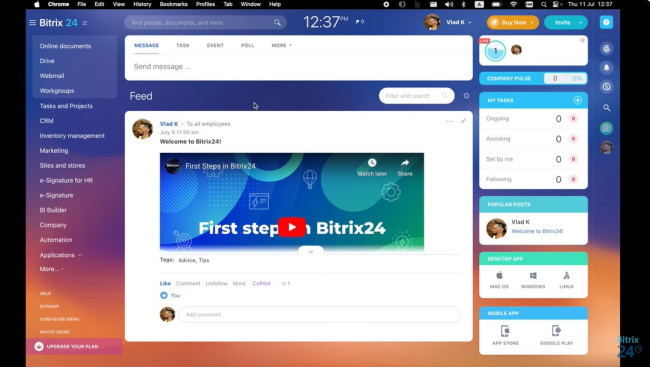Select the Google Play mobile app icon
650x367 pixels.
(556, 335)
